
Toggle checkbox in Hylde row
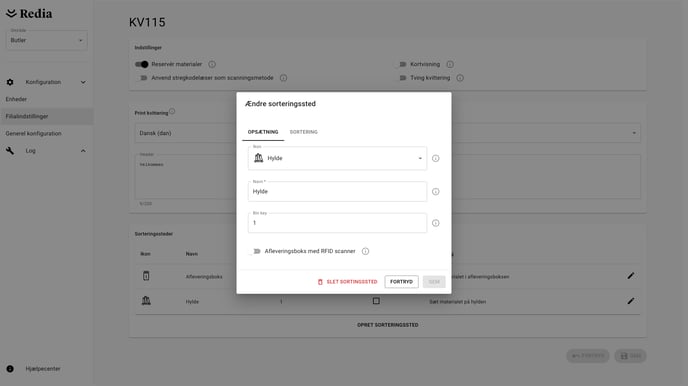pyautogui.click(x=376, y=301)
